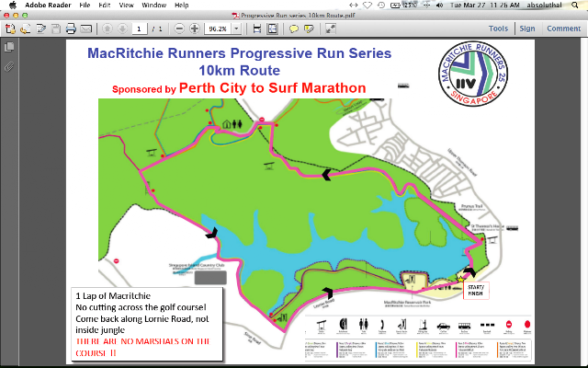Click the Perth City to Surf Marathon text

[273, 88]
